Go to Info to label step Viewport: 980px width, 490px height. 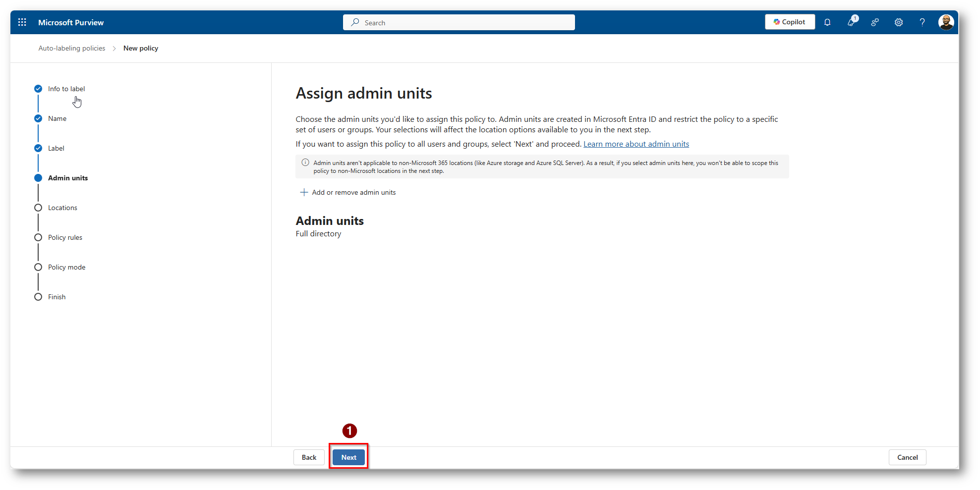(66, 89)
